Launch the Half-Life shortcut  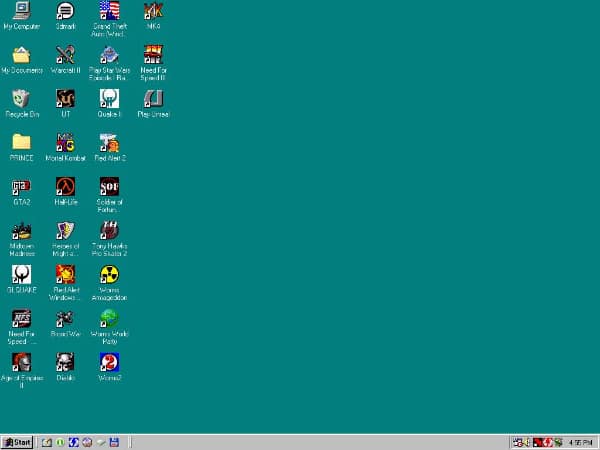[65, 187]
